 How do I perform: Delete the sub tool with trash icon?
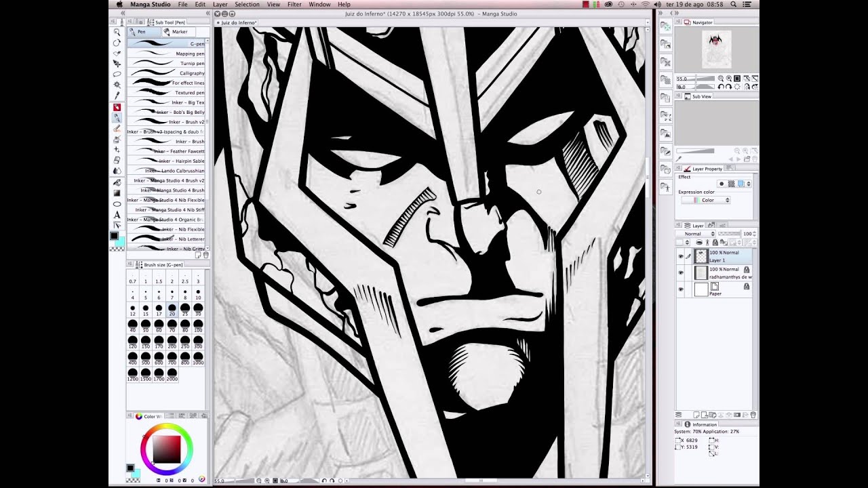207,255
